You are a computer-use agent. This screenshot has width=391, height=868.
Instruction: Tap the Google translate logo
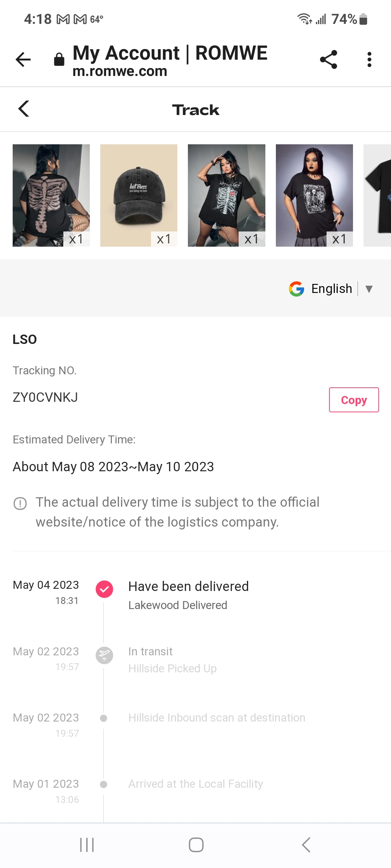[x=297, y=289]
